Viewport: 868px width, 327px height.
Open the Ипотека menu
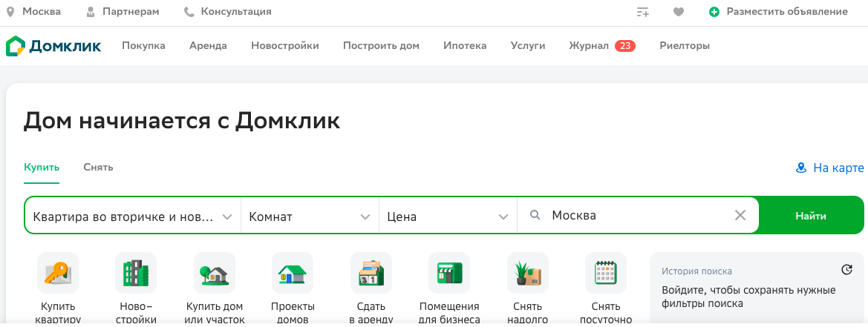(x=465, y=46)
